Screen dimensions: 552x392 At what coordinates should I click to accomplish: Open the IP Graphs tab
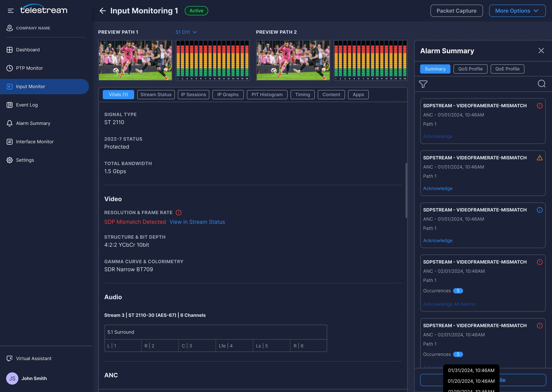click(228, 95)
